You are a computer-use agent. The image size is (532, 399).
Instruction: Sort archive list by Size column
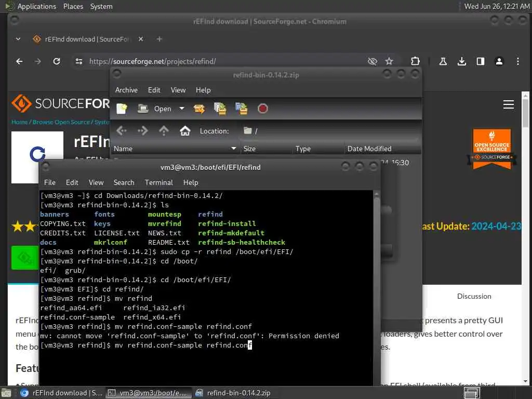pyautogui.click(x=266, y=149)
